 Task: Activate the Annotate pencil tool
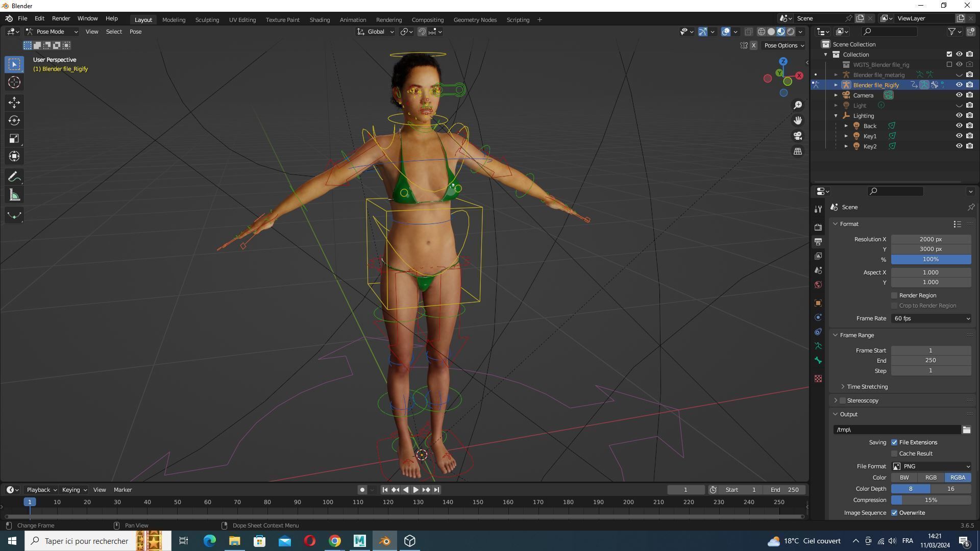click(14, 177)
